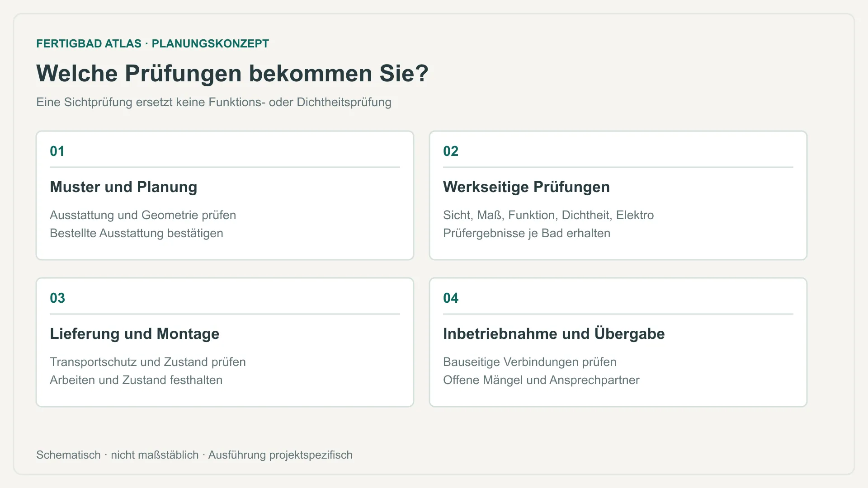Click the header 'FERTIGBAD ATLAS · PLANUNGSKONZEPT'

click(x=152, y=44)
